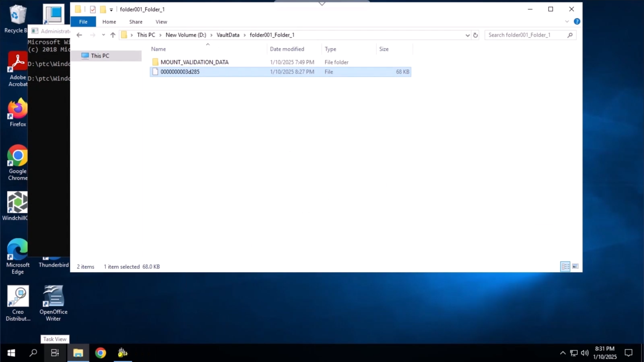Navigate to VaultData in the breadcrumb
Screen dimensions: 644x362
pos(227,35)
